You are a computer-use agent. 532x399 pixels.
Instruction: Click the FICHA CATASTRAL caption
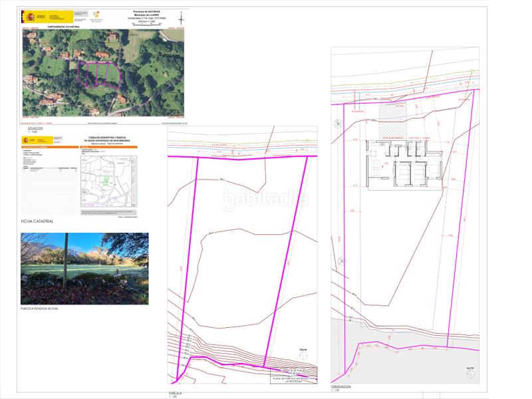37,221
